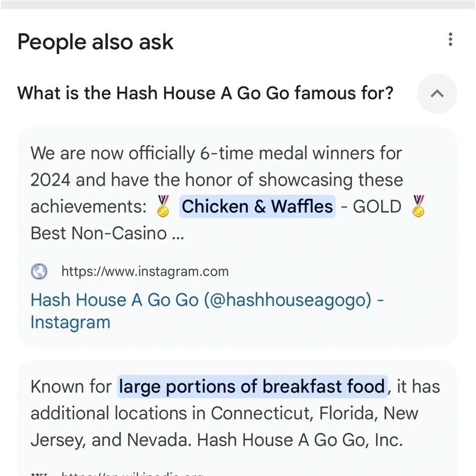
Task: Click the 'Connecticut, Florida, New' locations line
Action: [x=224, y=413]
